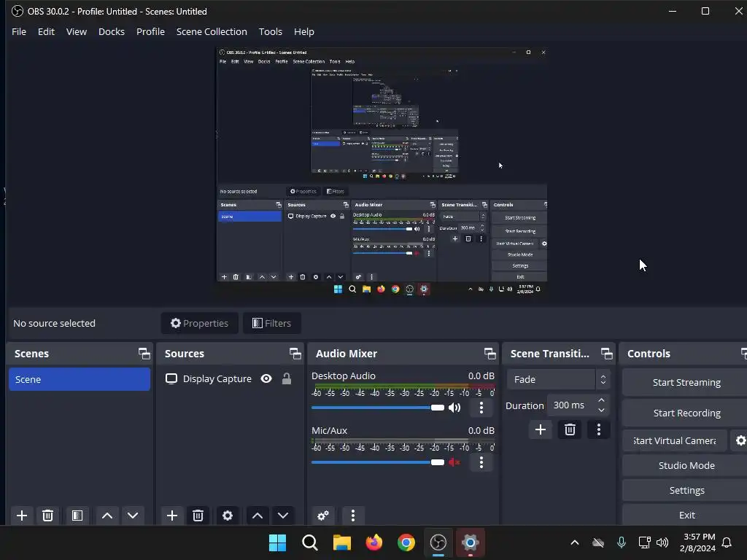The height and width of the screenshot is (560, 747).
Task: Open source Properties button
Action: pos(200,323)
